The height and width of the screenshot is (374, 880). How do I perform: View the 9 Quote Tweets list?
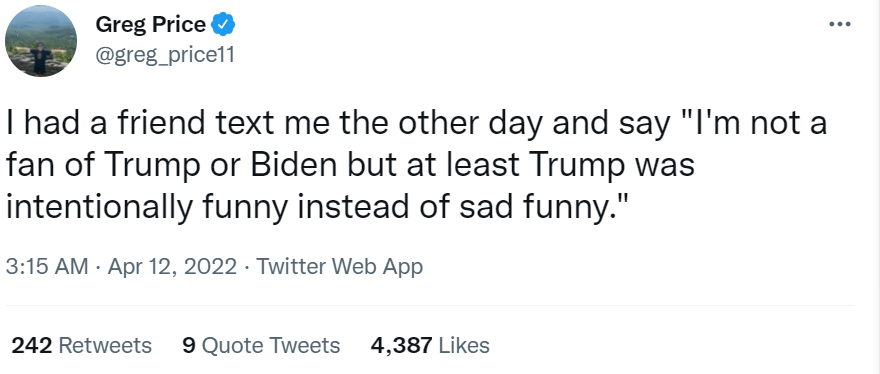(262, 345)
